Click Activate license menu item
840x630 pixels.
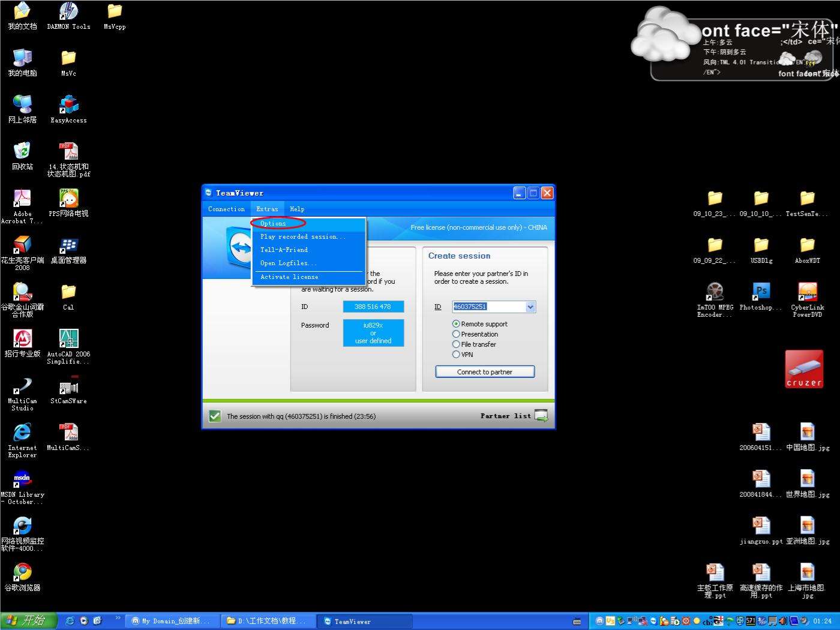pyautogui.click(x=289, y=277)
